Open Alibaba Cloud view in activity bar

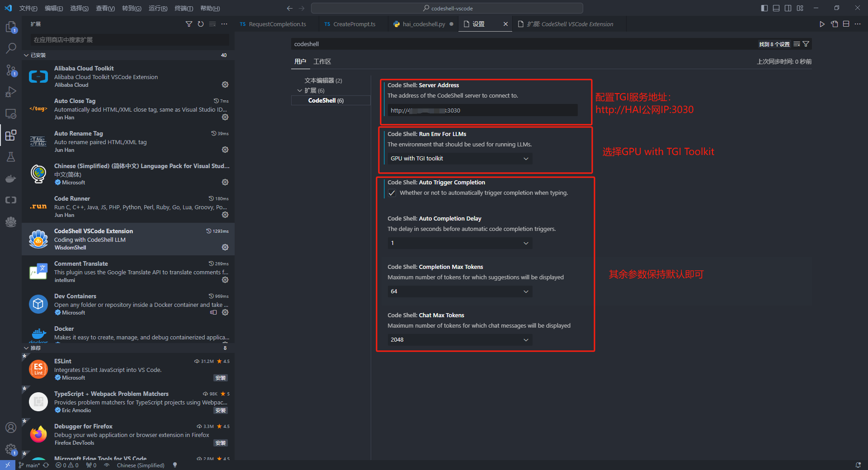(11, 200)
